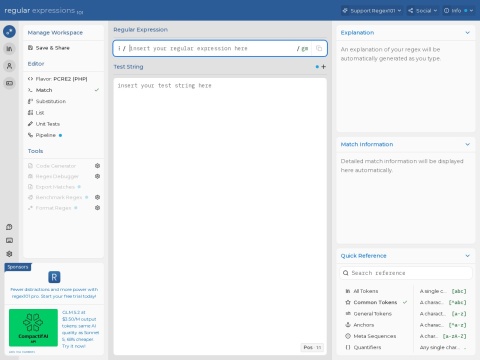Open regex101 pro free trial link
Screen dimensions: 480x360
coord(54,293)
